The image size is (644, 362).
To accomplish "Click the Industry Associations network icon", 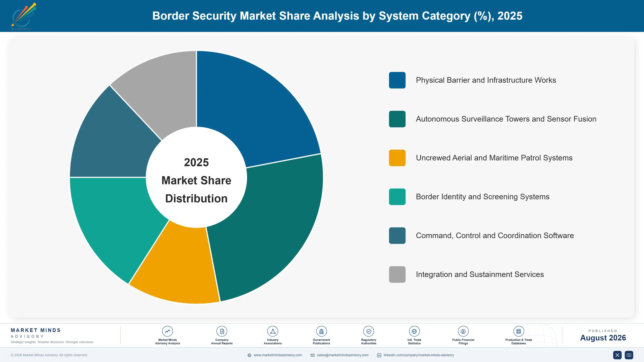I will [273, 331].
